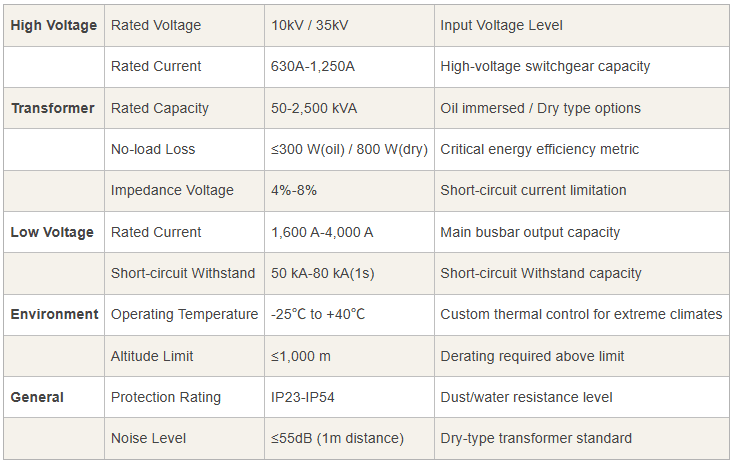
Task: Select the Transformer category cell
Action: [x=53, y=108]
